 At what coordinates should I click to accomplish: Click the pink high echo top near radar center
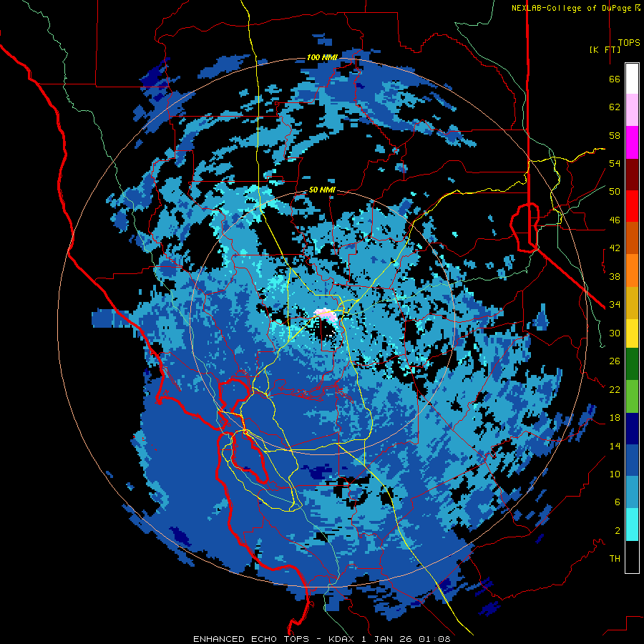point(326,315)
